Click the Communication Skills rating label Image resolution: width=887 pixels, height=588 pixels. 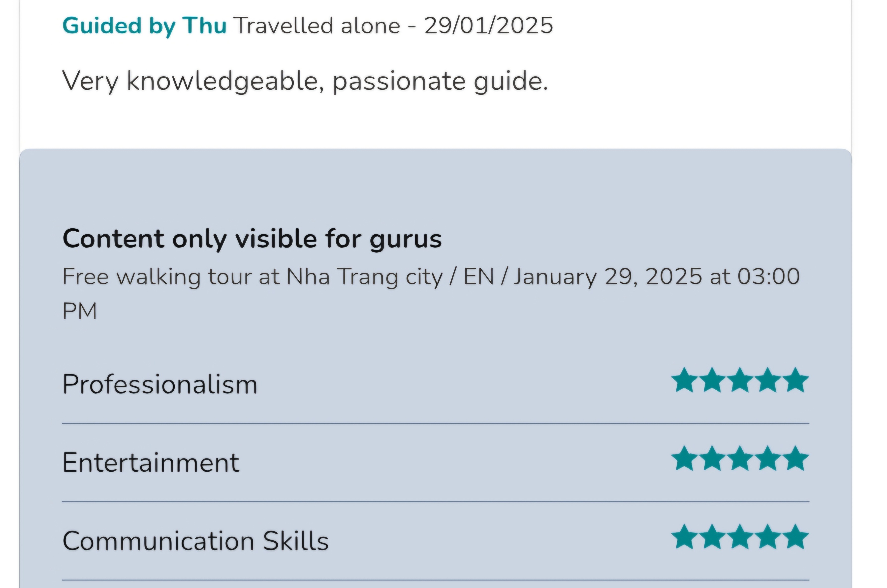pos(195,541)
